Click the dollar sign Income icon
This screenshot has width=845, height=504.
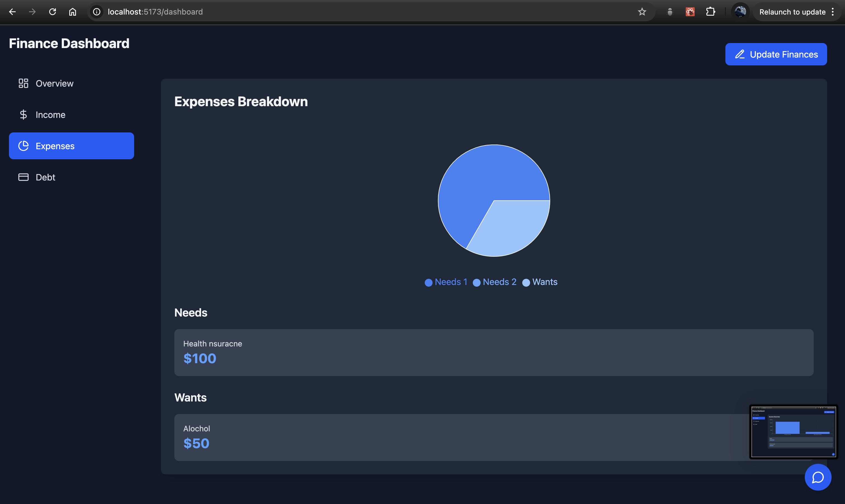23,115
